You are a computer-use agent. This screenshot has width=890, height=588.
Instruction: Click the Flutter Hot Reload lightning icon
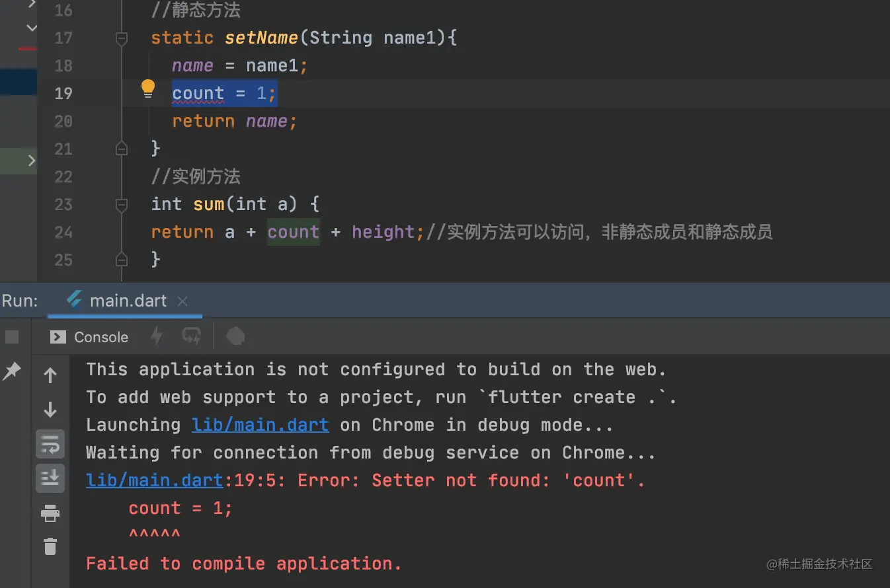(x=157, y=336)
